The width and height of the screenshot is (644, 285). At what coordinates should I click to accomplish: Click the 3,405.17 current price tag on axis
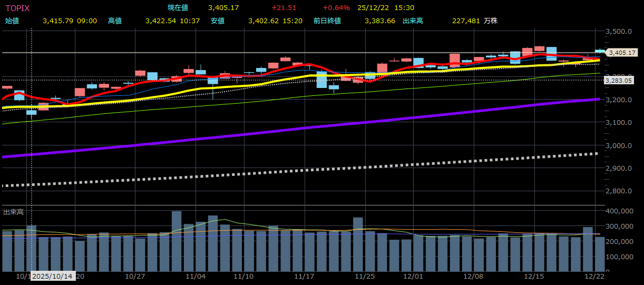(x=622, y=53)
